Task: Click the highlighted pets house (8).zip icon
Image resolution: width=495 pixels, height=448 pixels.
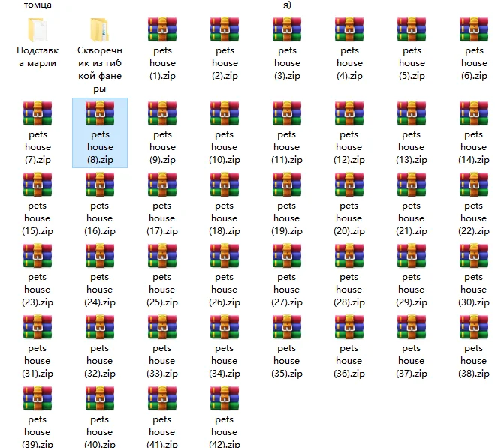Action: pyautogui.click(x=100, y=113)
